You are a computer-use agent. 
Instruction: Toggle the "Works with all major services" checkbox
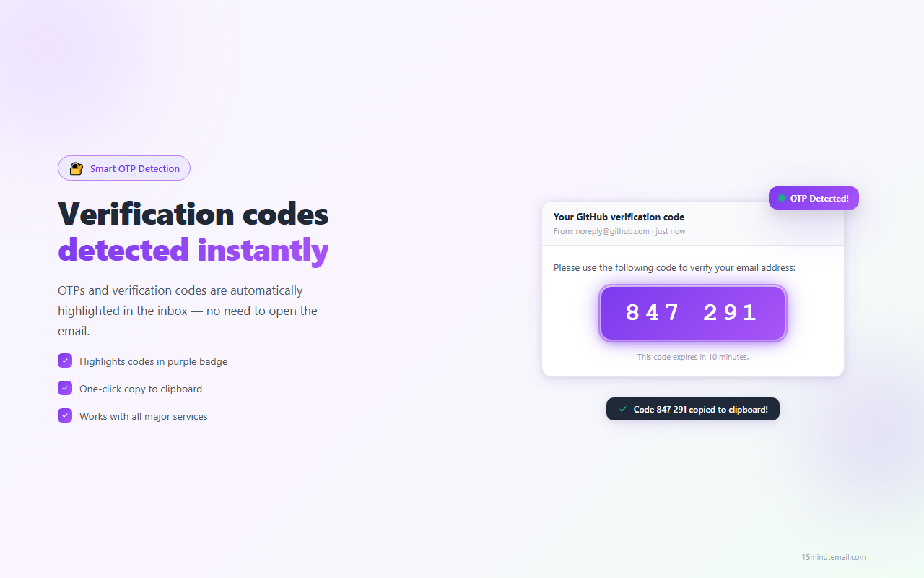65,415
